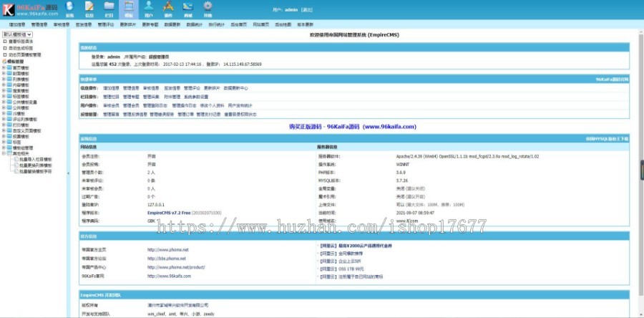The height and width of the screenshot is (318, 644).
Task: Click 后台地图 in the top navigation bar
Action: (x=283, y=24)
